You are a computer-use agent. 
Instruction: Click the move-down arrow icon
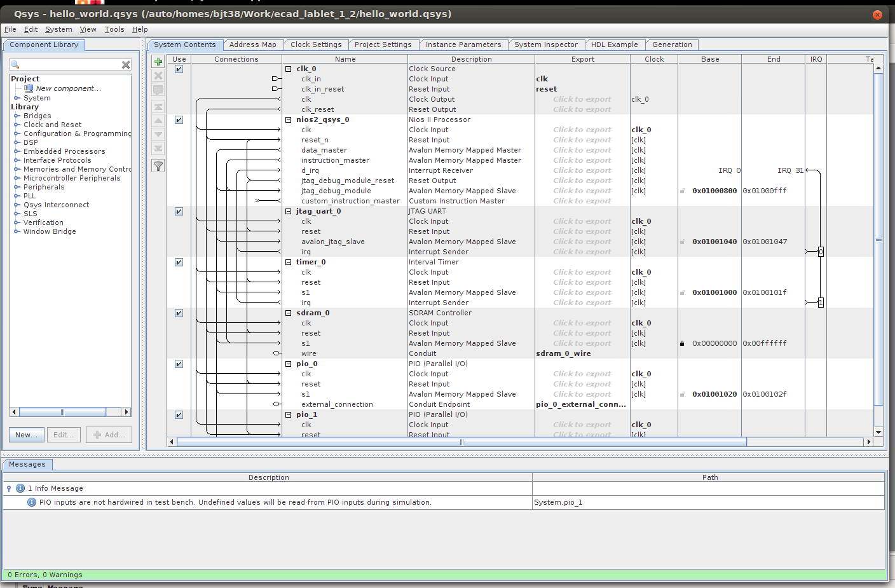point(158,135)
